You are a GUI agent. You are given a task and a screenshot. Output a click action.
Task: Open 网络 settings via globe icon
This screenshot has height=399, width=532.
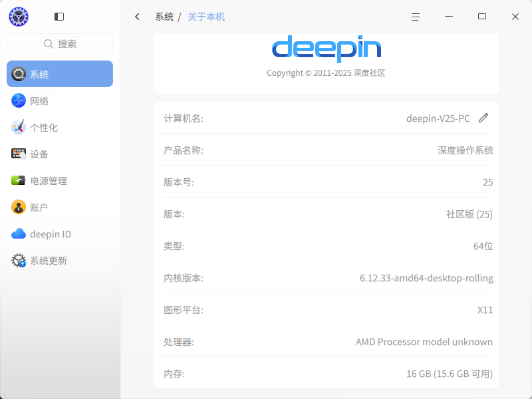(x=19, y=101)
